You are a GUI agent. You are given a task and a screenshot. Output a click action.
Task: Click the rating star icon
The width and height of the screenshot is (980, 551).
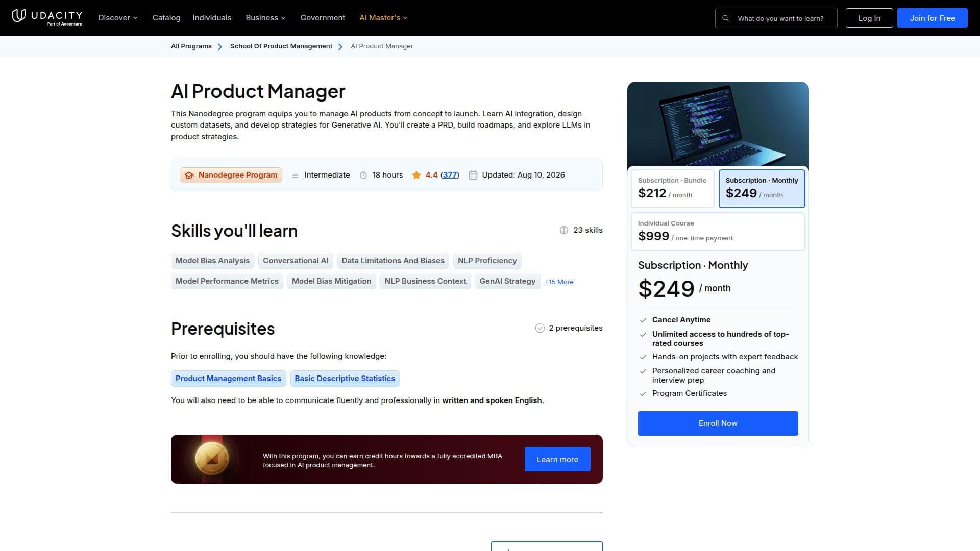click(416, 175)
